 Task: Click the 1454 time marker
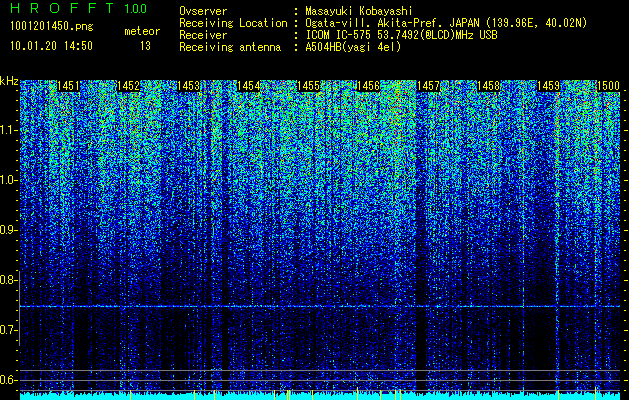point(248,86)
